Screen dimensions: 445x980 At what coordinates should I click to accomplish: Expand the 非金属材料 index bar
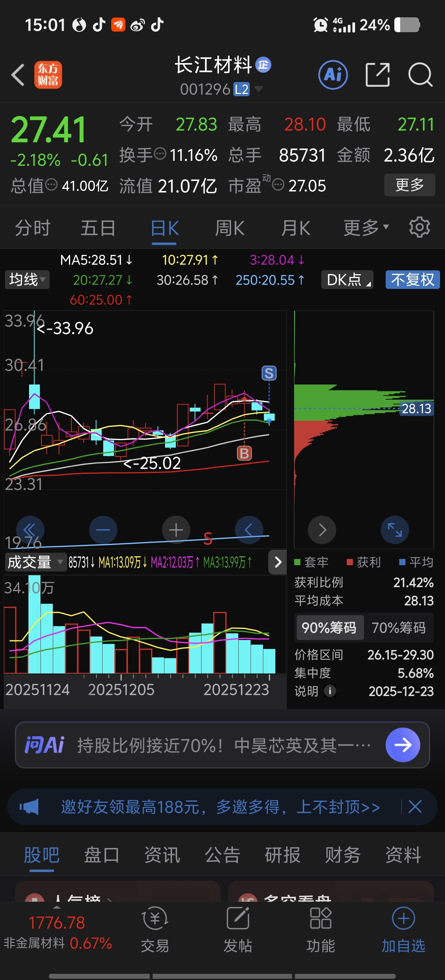[57, 908]
